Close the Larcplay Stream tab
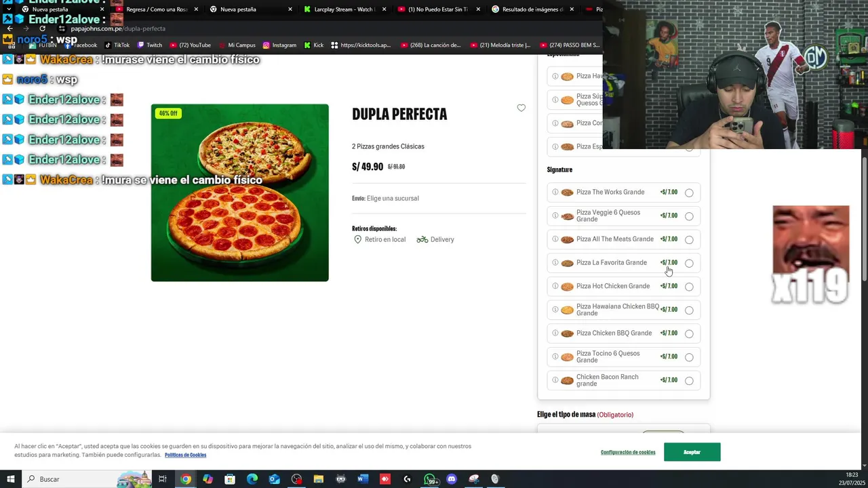This screenshot has width=868, height=488. click(x=384, y=9)
